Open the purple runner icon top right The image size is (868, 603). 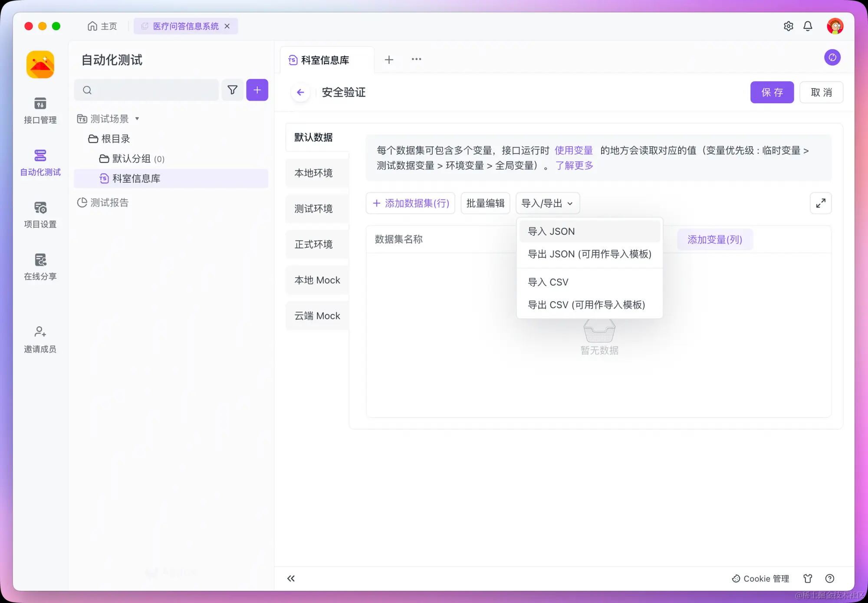click(832, 58)
